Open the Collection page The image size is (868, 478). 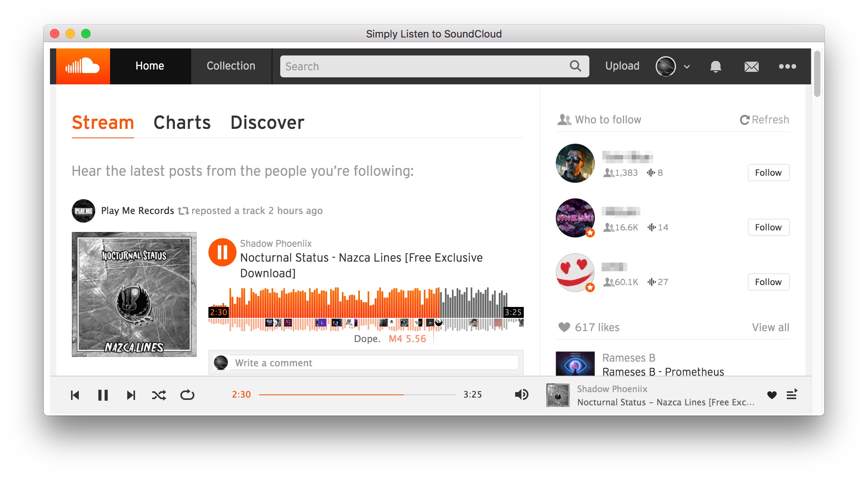point(231,66)
